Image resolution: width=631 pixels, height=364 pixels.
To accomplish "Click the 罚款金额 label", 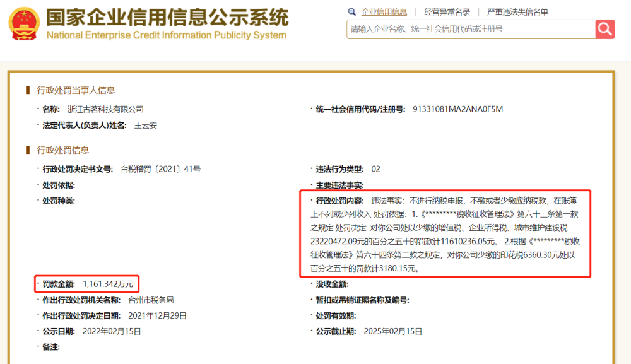I will (59, 284).
